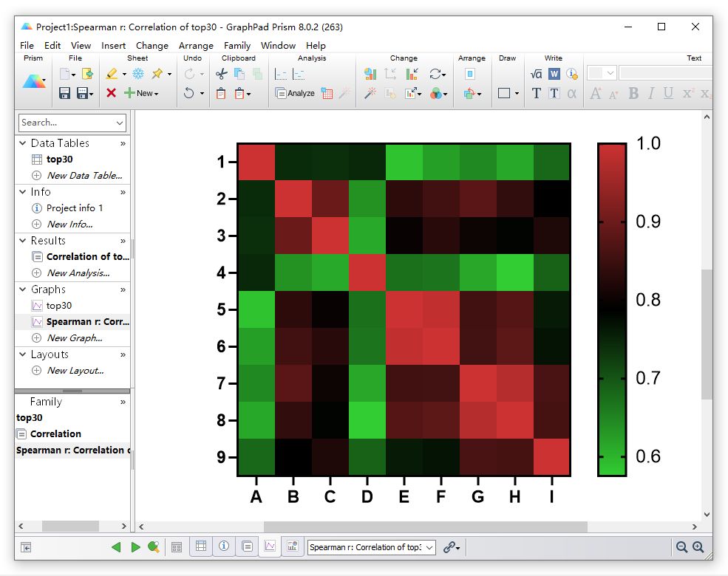Click the Open/merge file icon

(x=87, y=74)
